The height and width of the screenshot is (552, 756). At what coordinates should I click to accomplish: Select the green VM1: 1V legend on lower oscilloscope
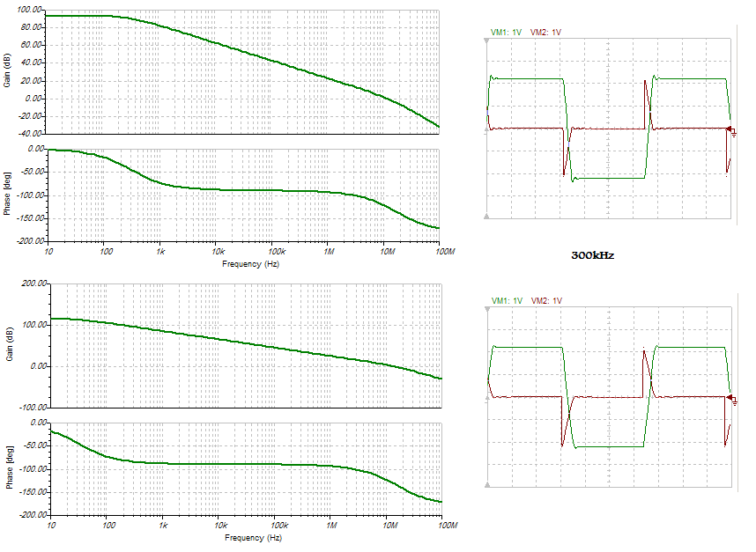(508, 300)
